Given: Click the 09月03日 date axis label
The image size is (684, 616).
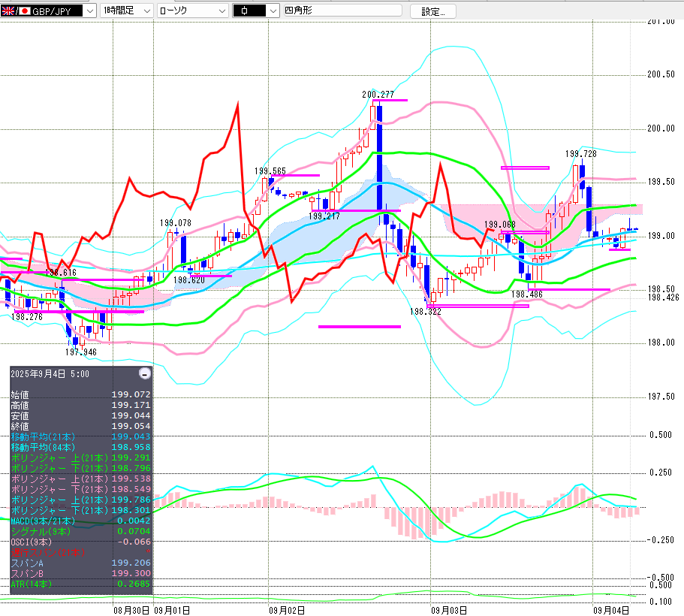Looking at the screenshot, I should pyautogui.click(x=449, y=610).
